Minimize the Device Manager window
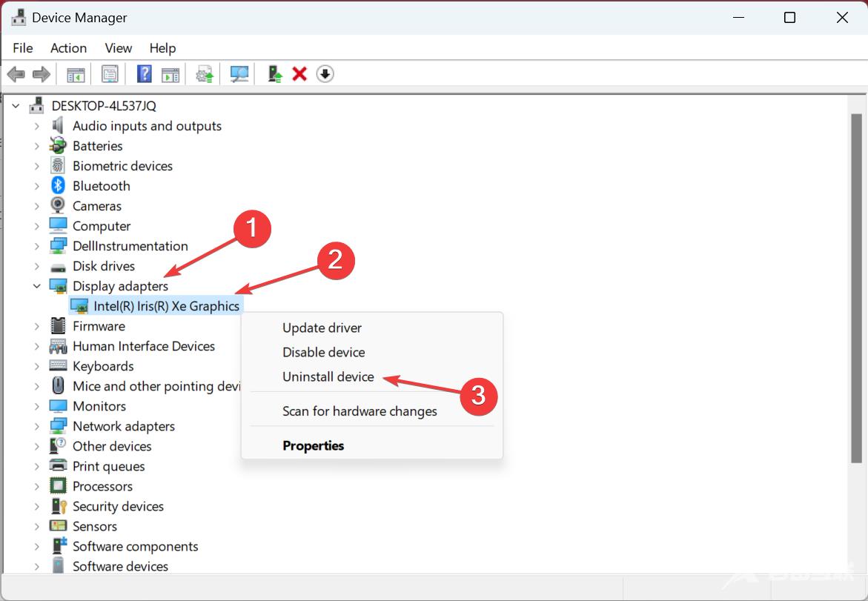The width and height of the screenshot is (868, 601). 738,18
